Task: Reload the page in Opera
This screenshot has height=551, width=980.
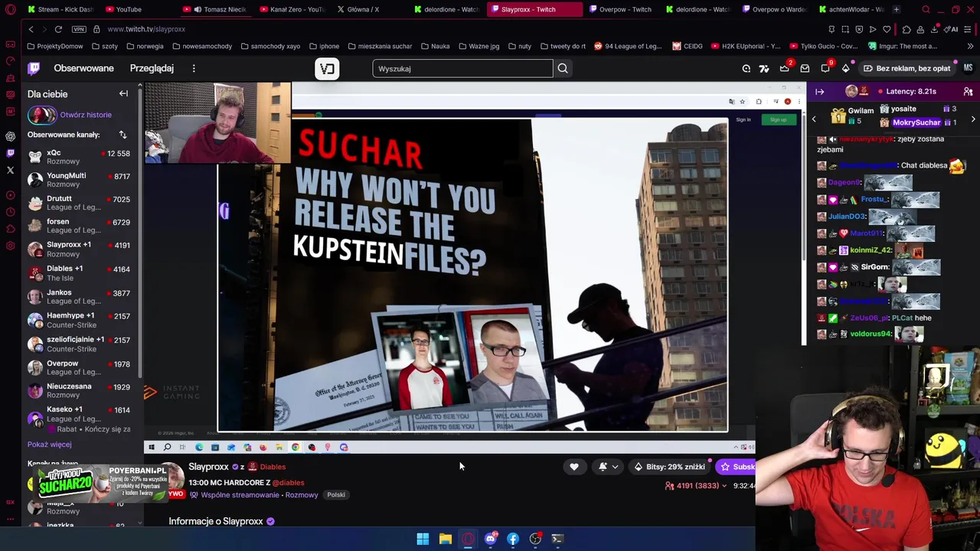Action: click(58, 29)
